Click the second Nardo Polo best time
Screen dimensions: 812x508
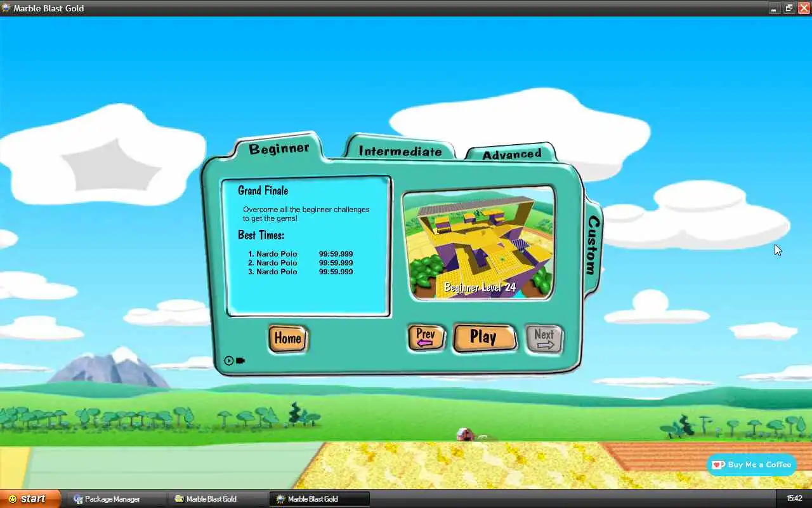click(x=300, y=263)
